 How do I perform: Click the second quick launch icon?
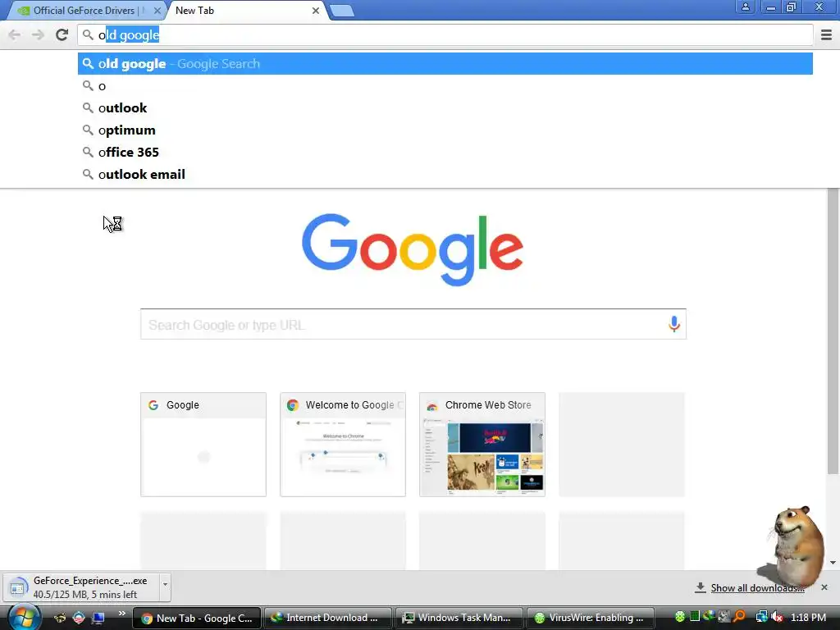tap(79, 619)
